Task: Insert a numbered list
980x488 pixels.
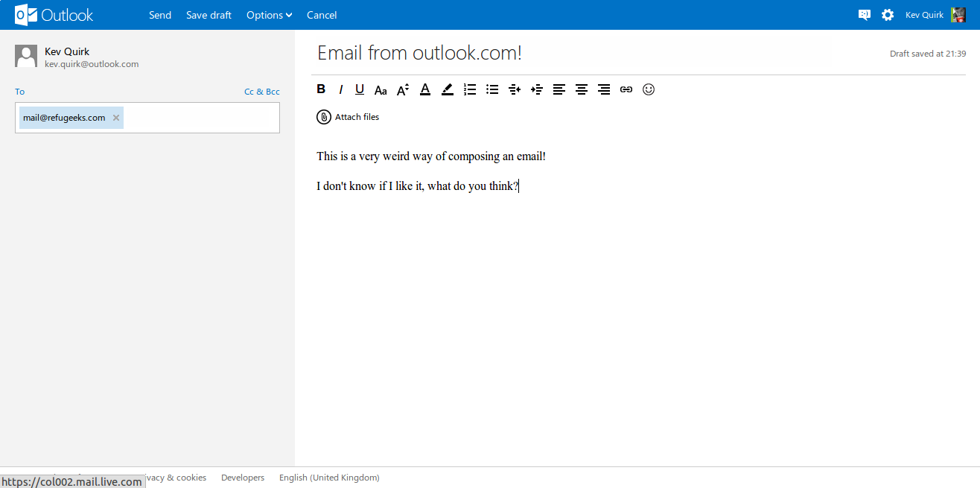Action: 470,89
